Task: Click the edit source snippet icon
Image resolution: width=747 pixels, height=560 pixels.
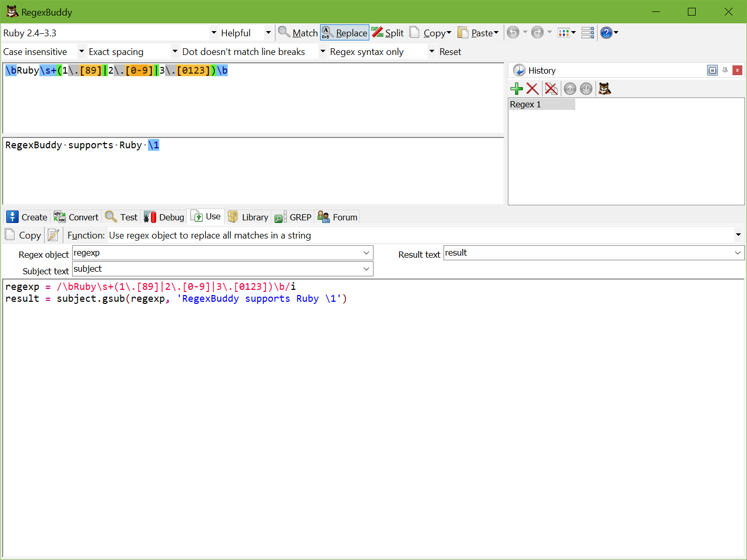Action: (53, 235)
